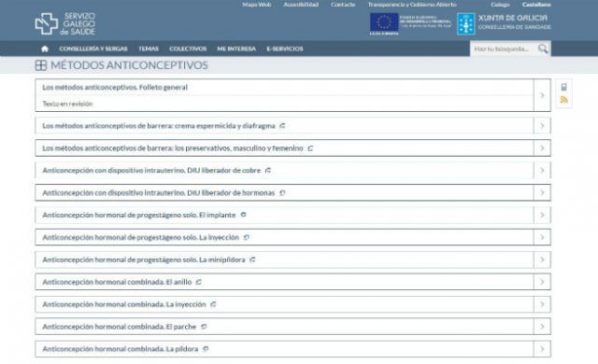598x364 pixels.
Task: Open Transparencia y Gobierno Abierto link
Action: coord(412,5)
